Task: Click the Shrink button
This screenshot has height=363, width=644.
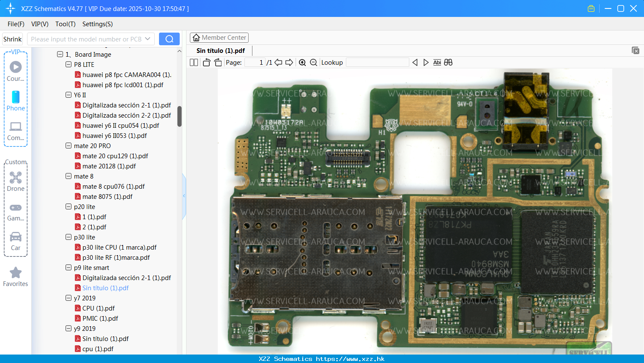Action: coord(13,39)
